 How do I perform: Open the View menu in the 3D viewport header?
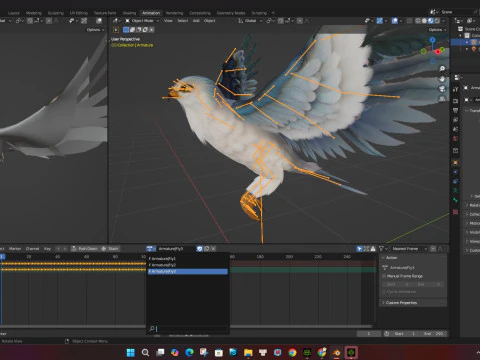(168, 21)
